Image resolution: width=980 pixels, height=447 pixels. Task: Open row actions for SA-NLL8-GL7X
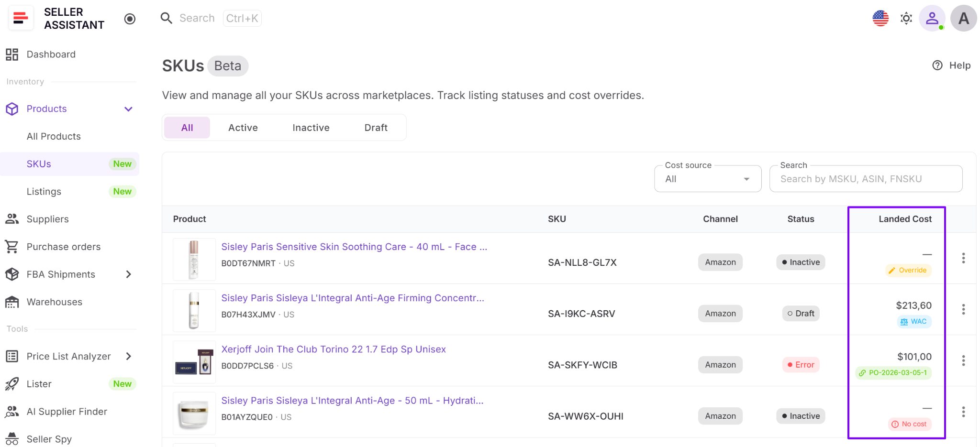pyautogui.click(x=963, y=258)
